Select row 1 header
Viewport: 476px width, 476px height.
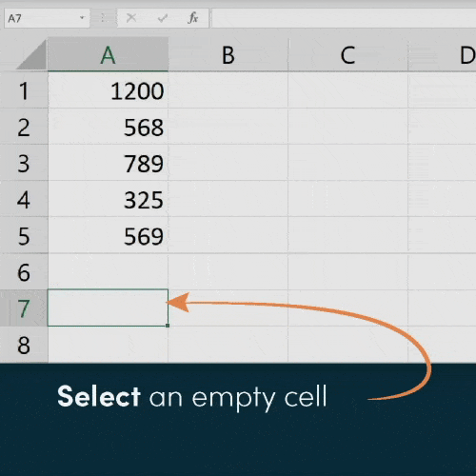[x=24, y=89]
